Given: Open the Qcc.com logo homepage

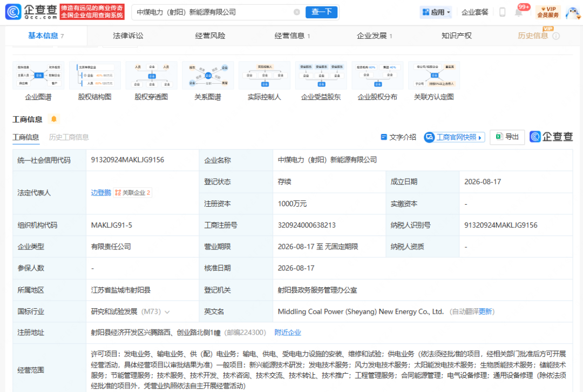Looking at the screenshot, I should pos(31,12).
